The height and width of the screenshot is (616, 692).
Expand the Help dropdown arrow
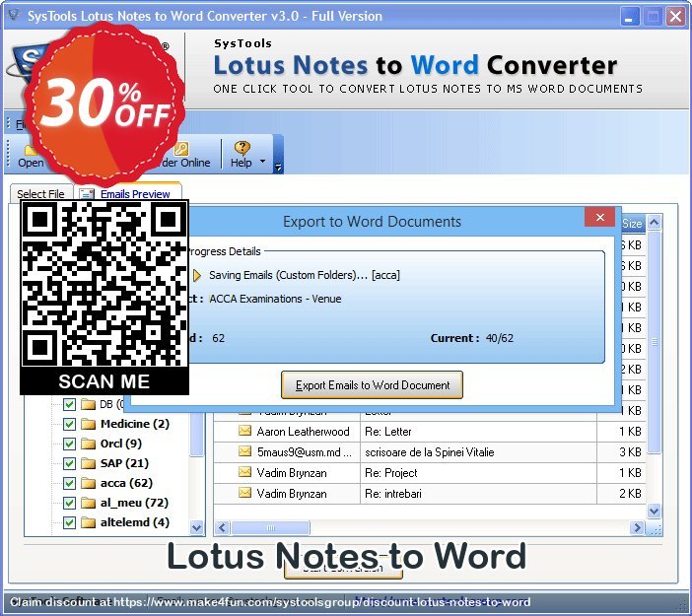pos(262,161)
